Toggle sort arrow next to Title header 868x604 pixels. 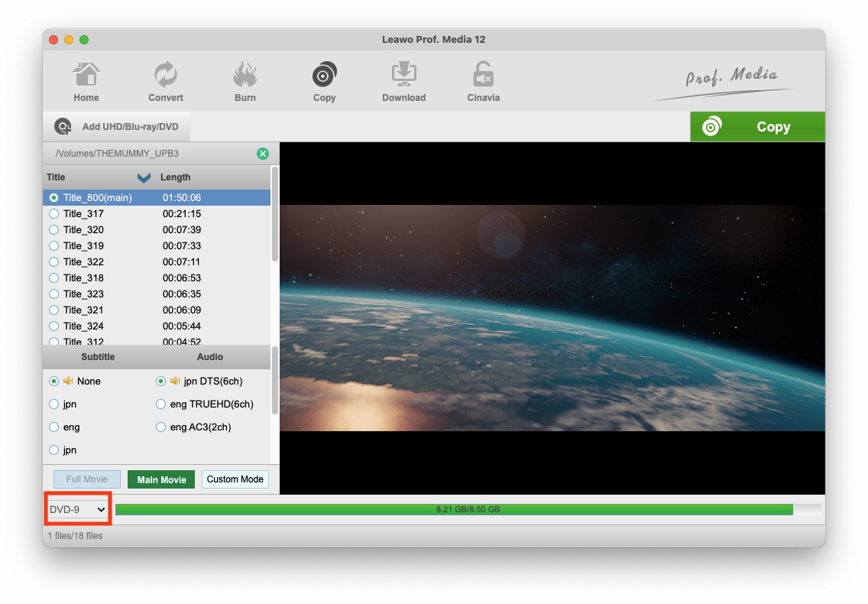[x=144, y=177]
